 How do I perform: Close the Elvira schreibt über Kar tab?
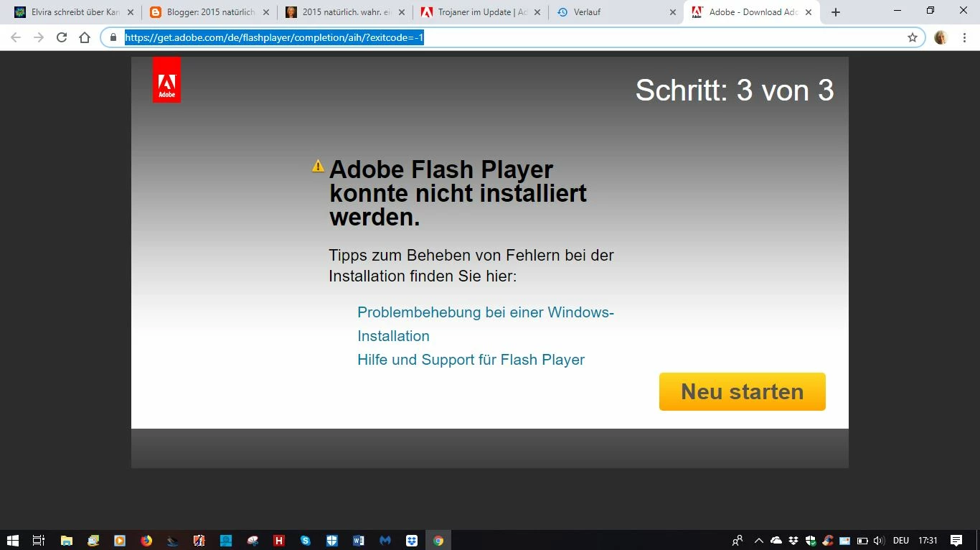[x=131, y=12]
